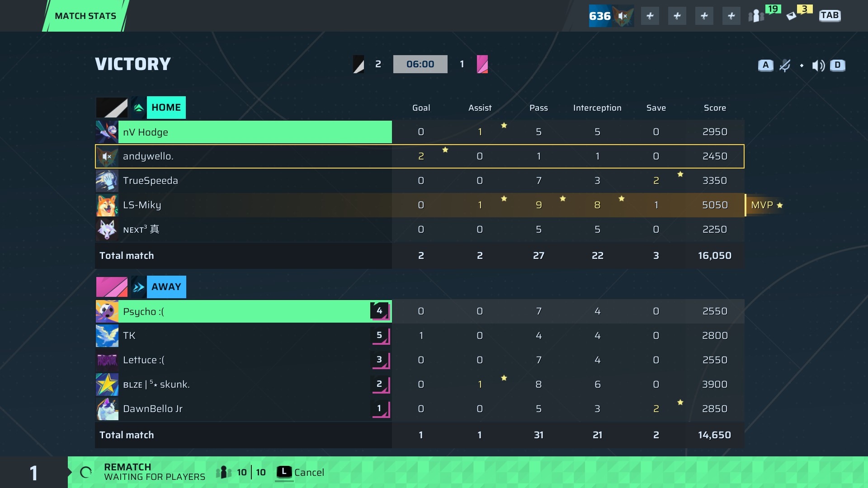The height and width of the screenshot is (488, 868).
Task: Click TK's avatar
Action: click(x=107, y=336)
